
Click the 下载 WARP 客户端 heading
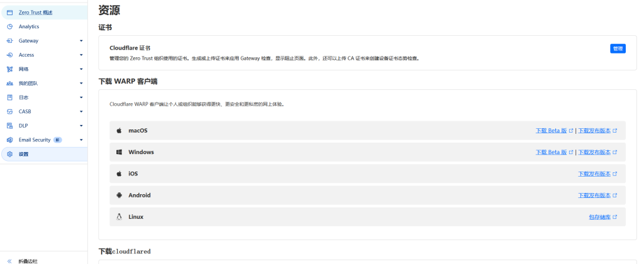tap(128, 82)
